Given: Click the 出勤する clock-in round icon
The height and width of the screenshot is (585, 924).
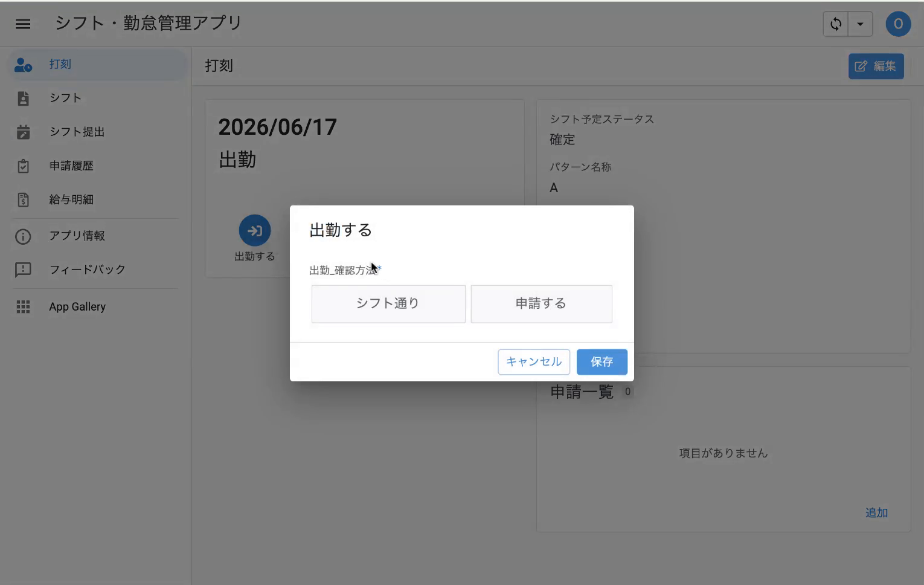Looking at the screenshot, I should click(x=255, y=230).
